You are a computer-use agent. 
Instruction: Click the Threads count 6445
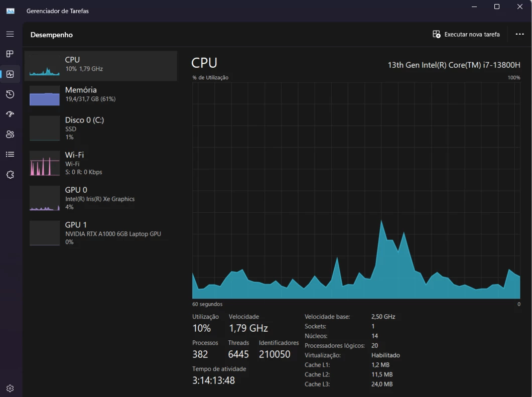point(238,354)
